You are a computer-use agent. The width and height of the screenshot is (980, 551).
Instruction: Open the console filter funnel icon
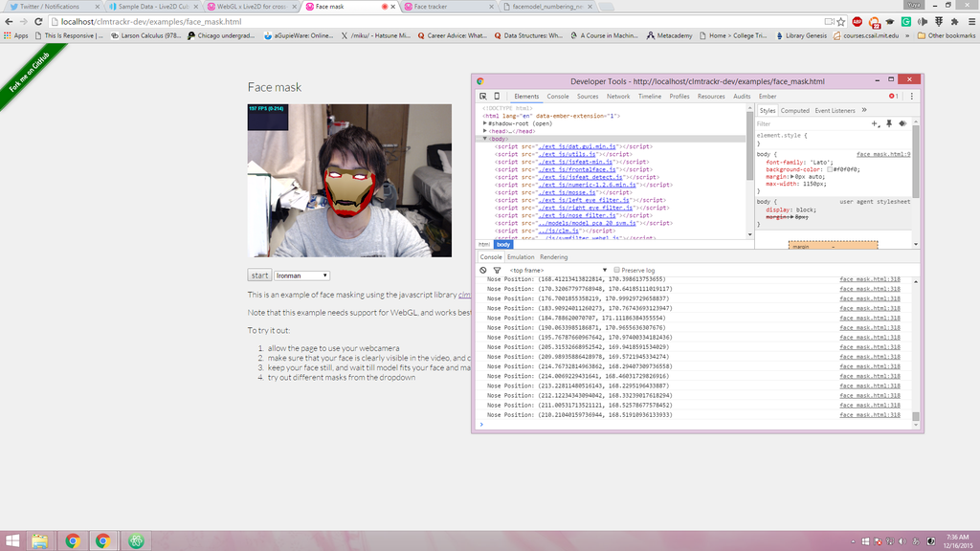[497, 270]
